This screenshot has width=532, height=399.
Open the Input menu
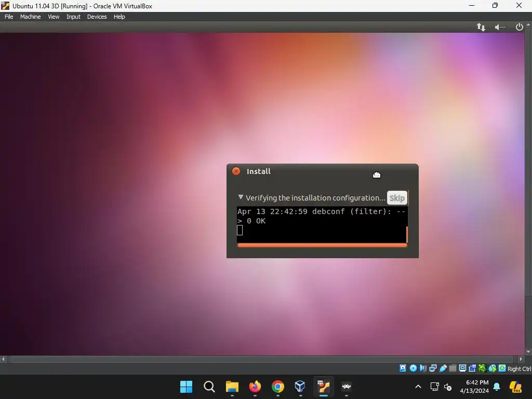(x=73, y=17)
